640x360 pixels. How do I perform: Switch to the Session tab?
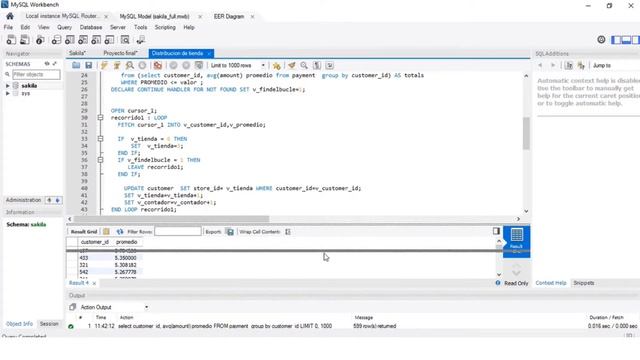(49, 324)
